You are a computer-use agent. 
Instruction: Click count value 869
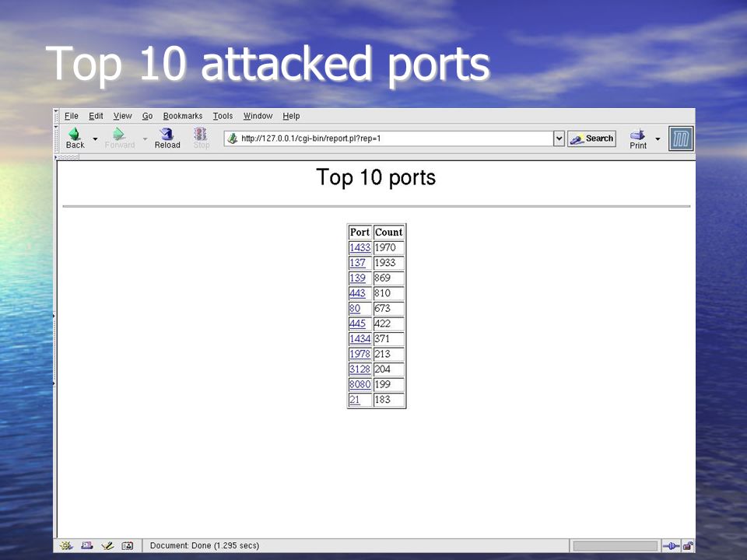pyautogui.click(x=383, y=278)
